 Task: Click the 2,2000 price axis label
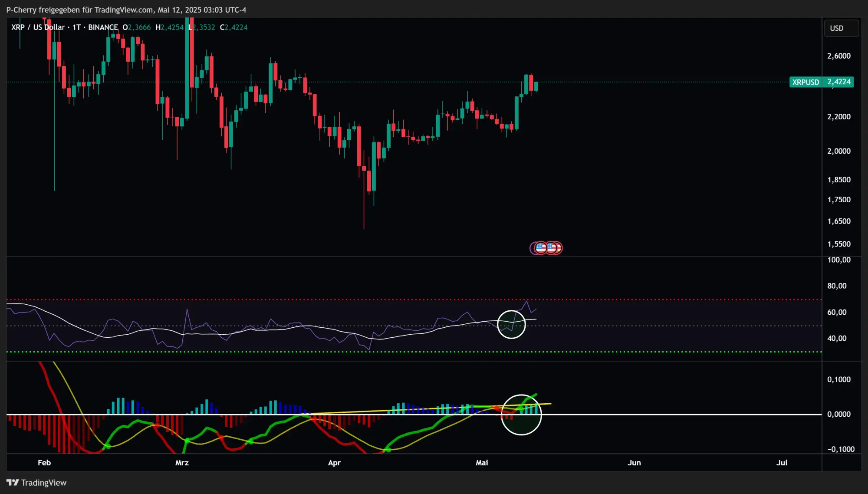coord(838,117)
